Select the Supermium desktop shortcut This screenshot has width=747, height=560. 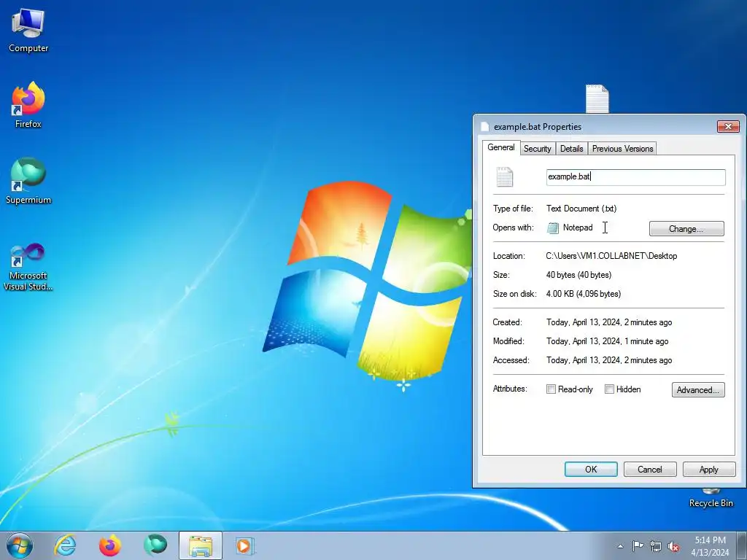point(28,181)
